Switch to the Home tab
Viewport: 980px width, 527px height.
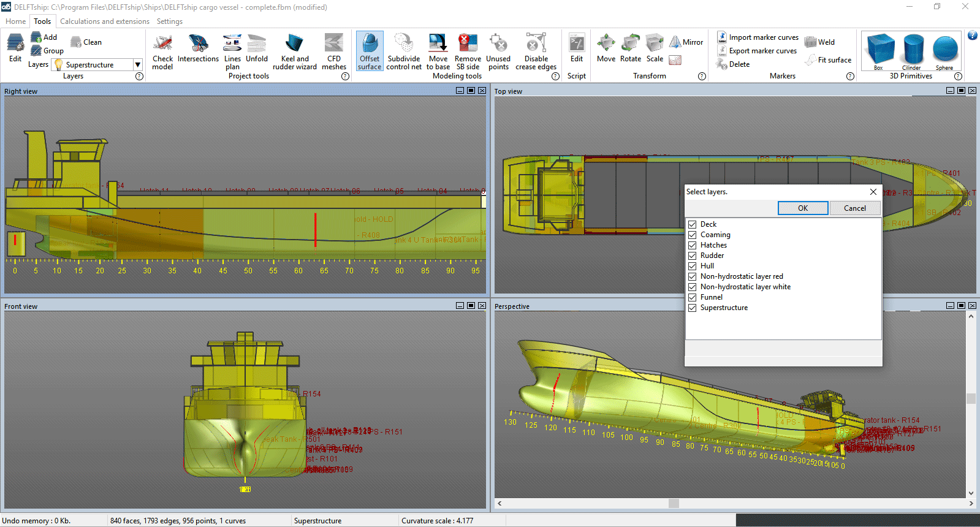[x=16, y=21]
